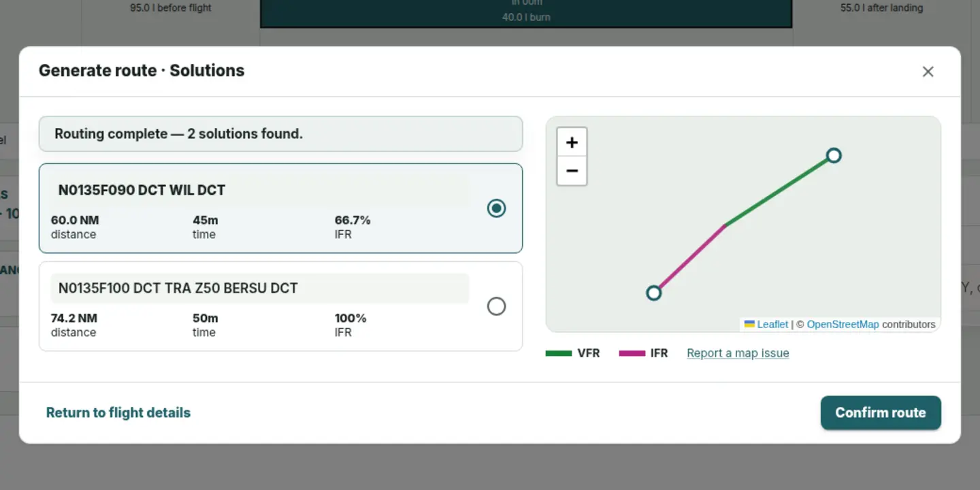Zoom out on the route map
This screenshot has height=490, width=980.
pyautogui.click(x=572, y=171)
